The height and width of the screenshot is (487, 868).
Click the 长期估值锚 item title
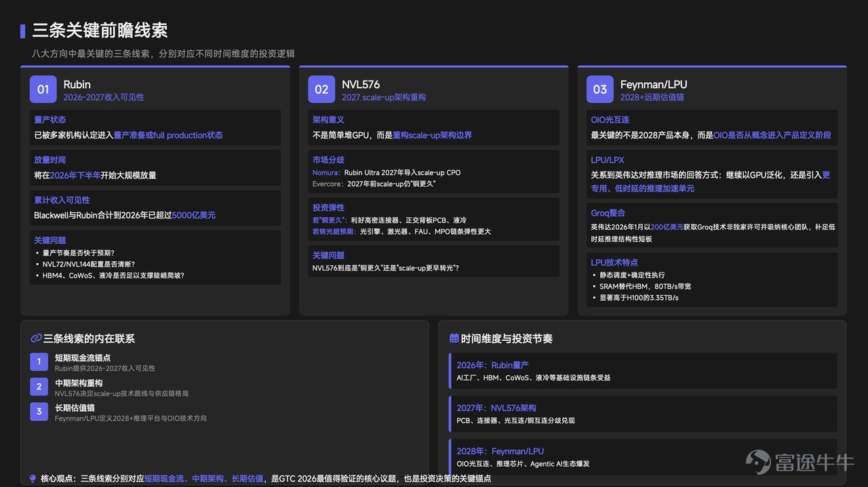(75, 408)
